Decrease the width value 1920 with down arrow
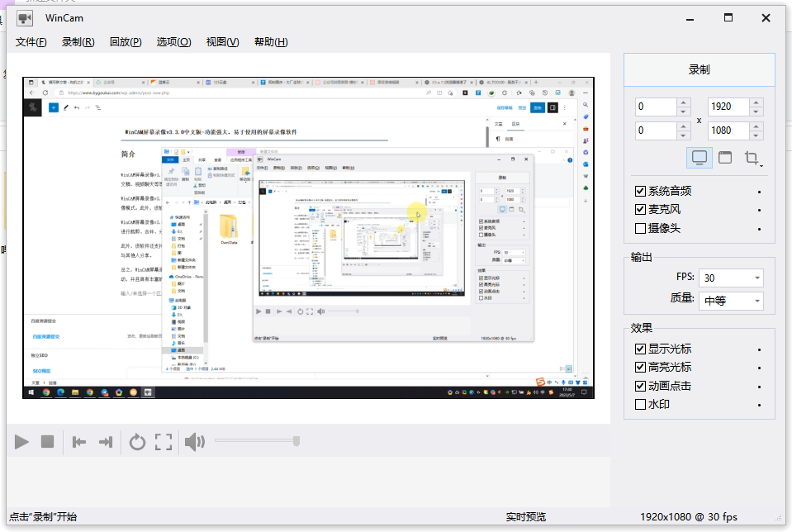 (x=756, y=112)
